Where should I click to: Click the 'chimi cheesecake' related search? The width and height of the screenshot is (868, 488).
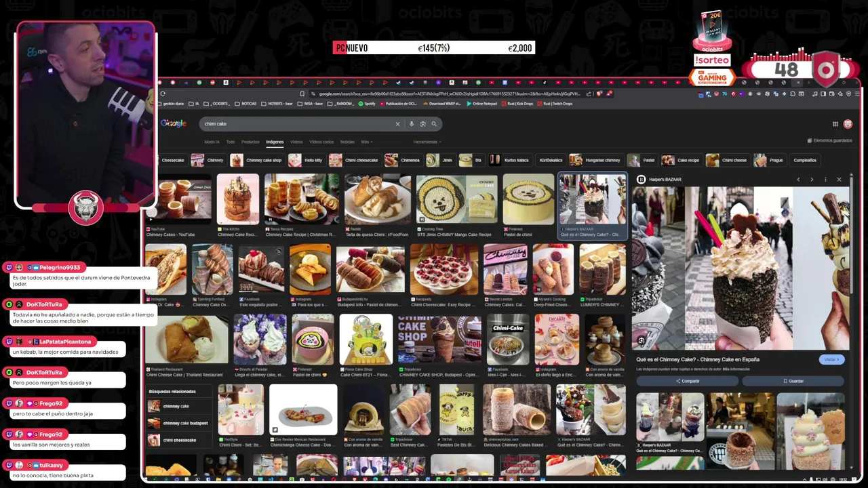[179, 440]
